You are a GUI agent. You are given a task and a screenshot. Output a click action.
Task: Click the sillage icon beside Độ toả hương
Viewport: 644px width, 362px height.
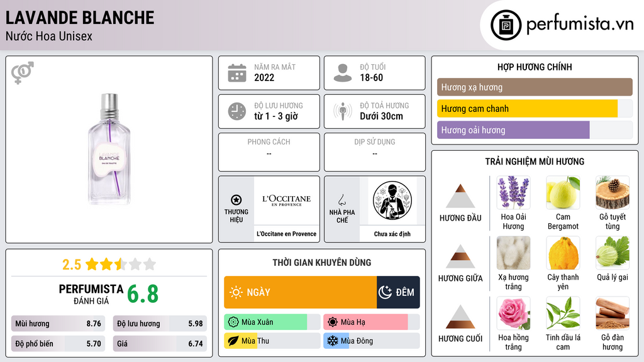[343, 111]
